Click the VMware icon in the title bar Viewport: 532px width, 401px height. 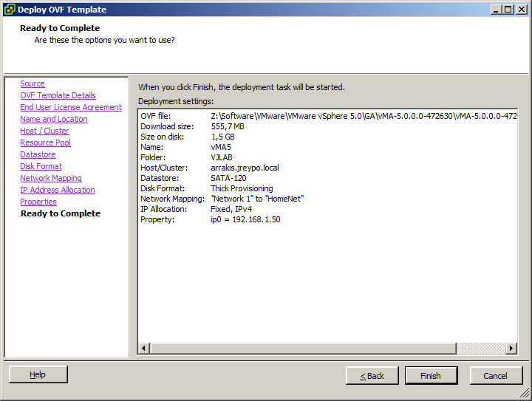coord(9,10)
